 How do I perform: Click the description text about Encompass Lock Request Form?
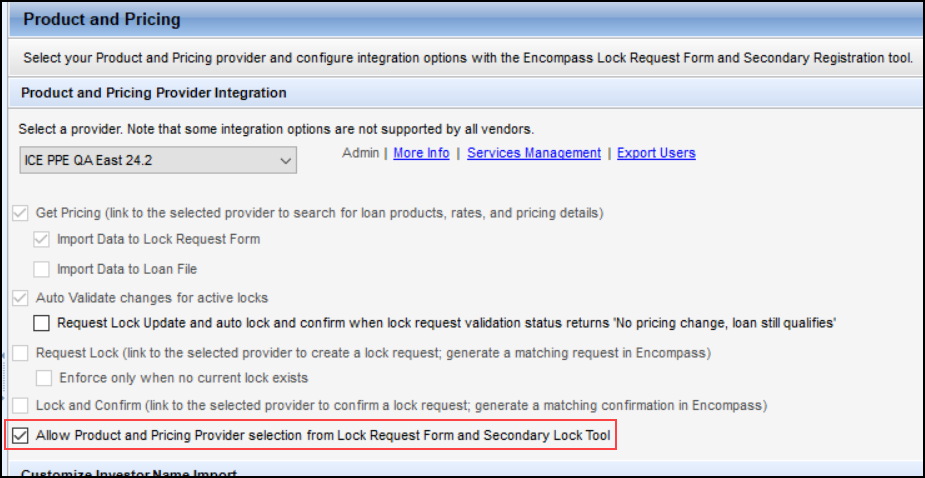468,58
